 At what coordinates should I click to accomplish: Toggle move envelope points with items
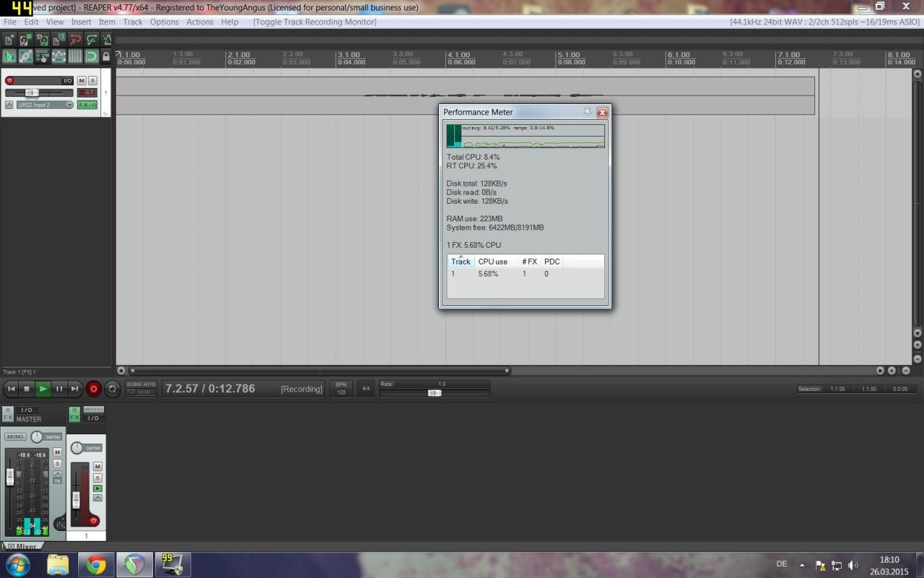coord(58,56)
